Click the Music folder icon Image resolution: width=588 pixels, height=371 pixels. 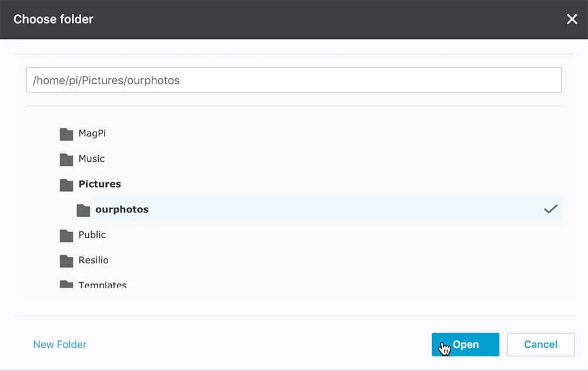[66, 159]
